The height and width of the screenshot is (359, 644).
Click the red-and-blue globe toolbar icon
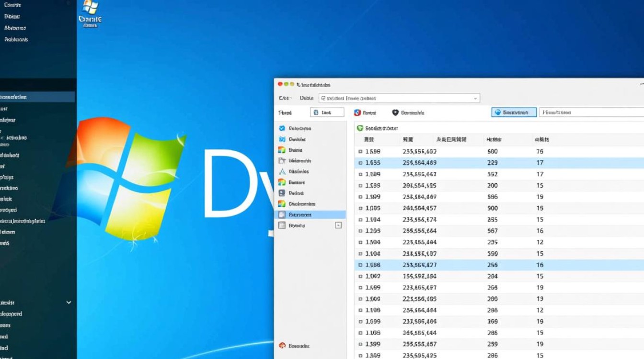pos(356,112)
